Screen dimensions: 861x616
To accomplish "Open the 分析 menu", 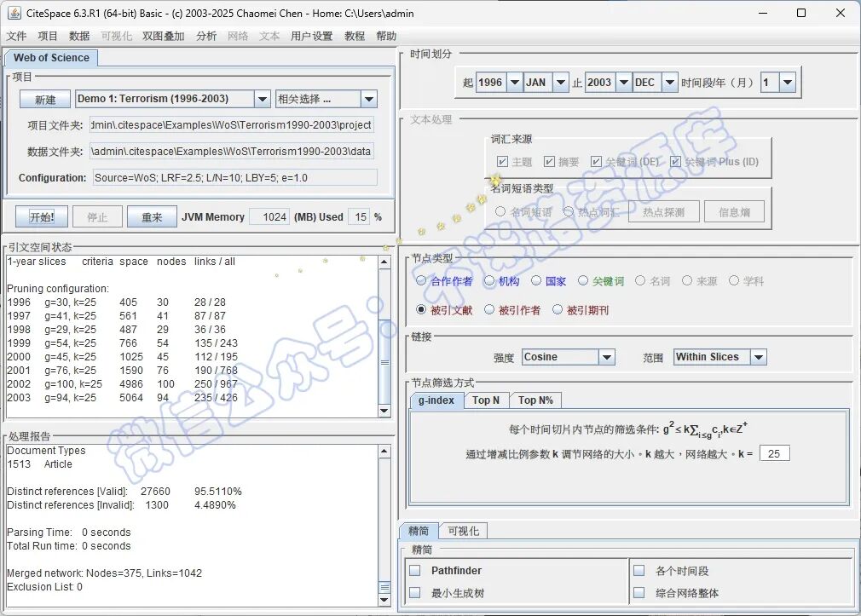I will (206, 36).
